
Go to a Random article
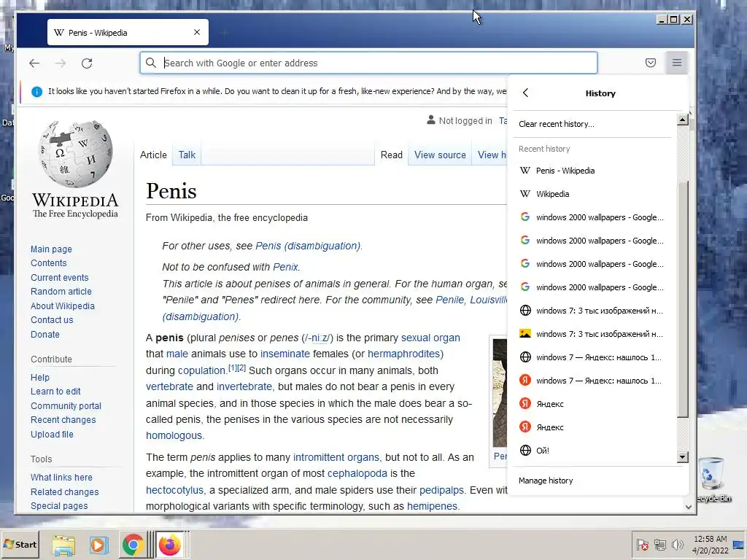click(x=61, y=292)
